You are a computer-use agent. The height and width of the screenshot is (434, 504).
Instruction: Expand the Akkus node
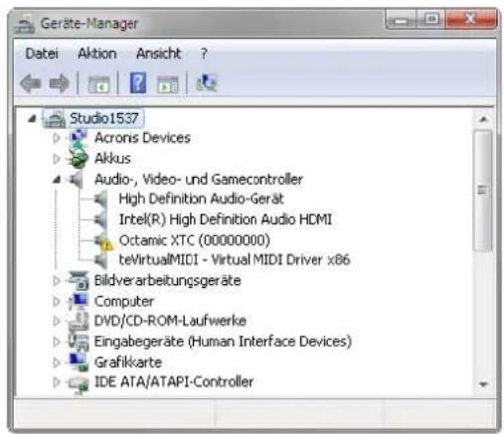click(57, 158)
